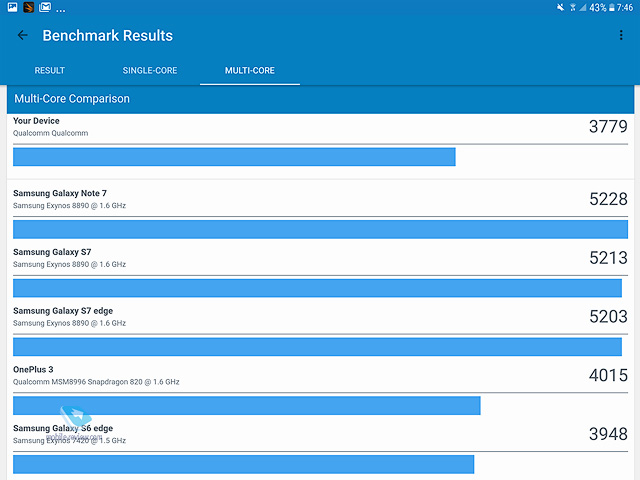This screenshot has height=480, width=640.
Task: Switch to the SINGLE-CORE tab
Action: tap(150, 70)
